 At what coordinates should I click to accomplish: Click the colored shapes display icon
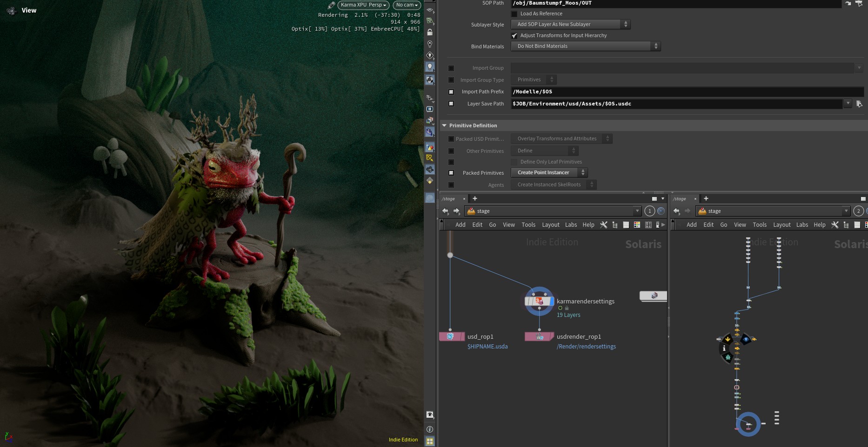click(430, 148)
